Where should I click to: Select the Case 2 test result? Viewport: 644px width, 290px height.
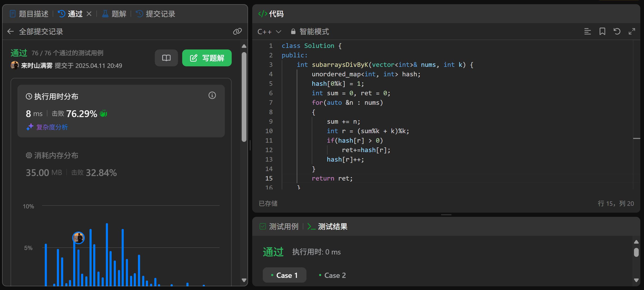point(332,275)
